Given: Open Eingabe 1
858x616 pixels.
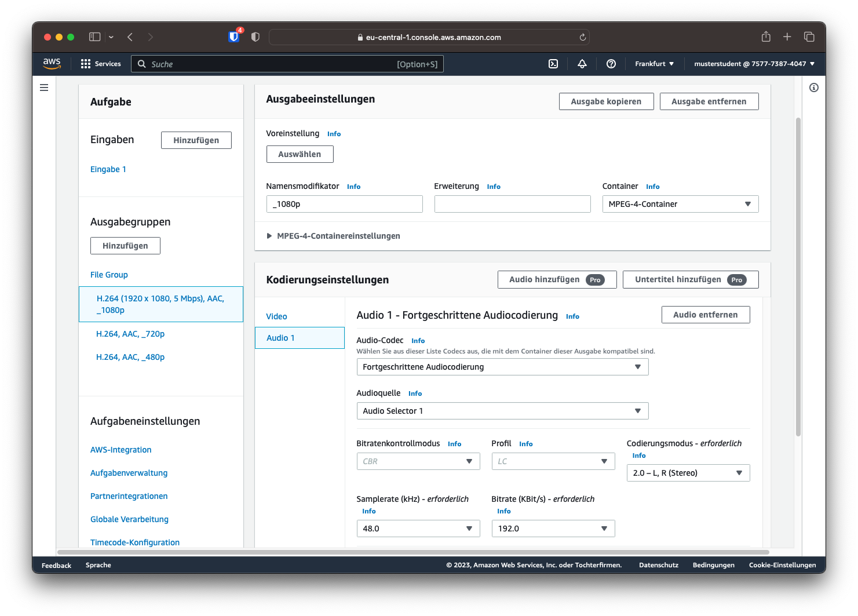Looking at the screenshot, I should click(x=108, y=169).
